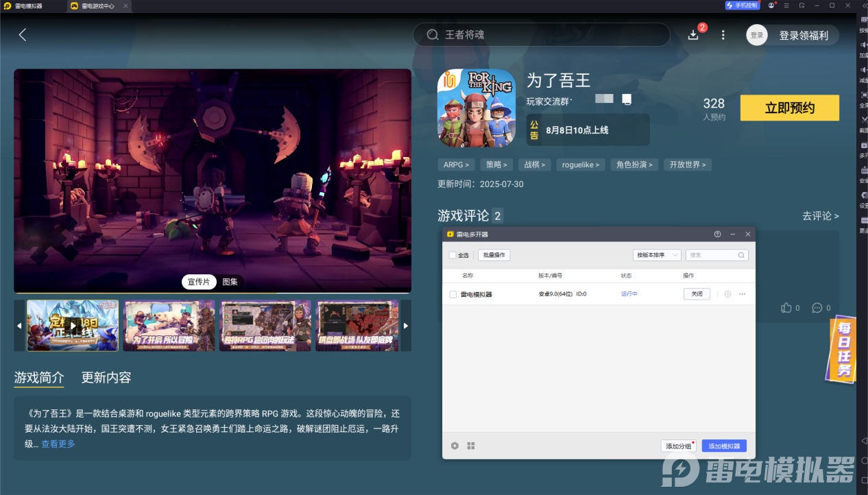Screen dimensions: 868x495
Task: Click the volume up icon in right sidebar
Action: (863, 43)
